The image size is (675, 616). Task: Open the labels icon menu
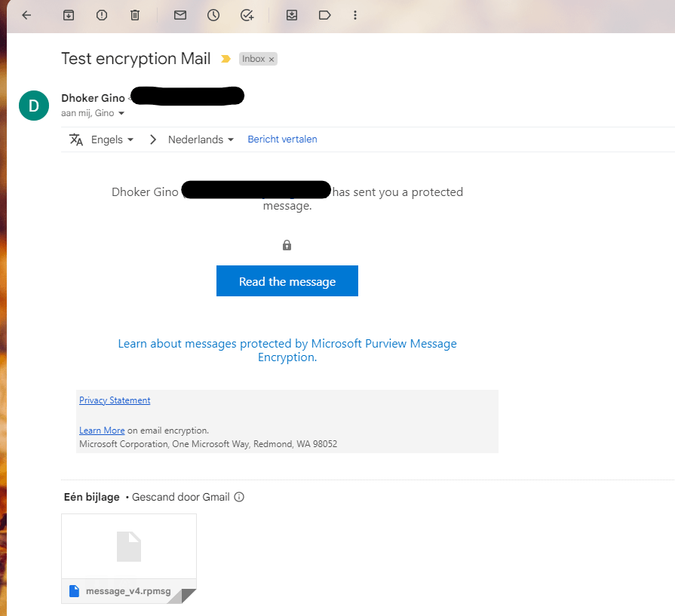point(325,15)
